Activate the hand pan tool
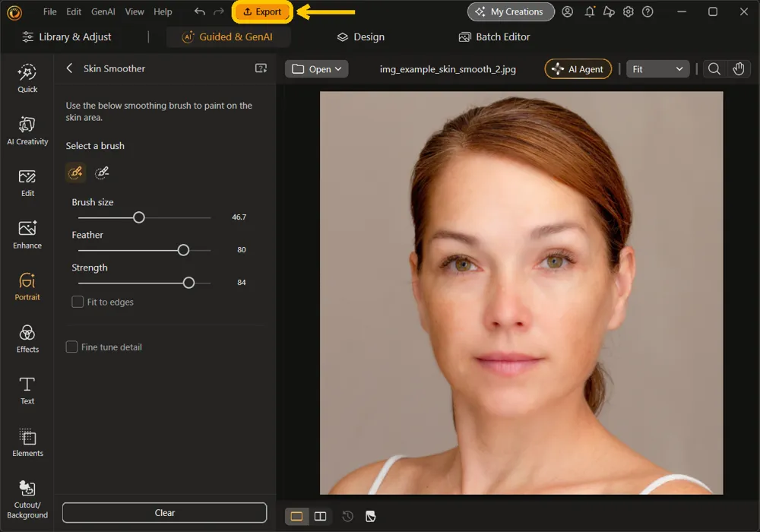The height and width of the screenshot is (532, 760). (738, 69)
